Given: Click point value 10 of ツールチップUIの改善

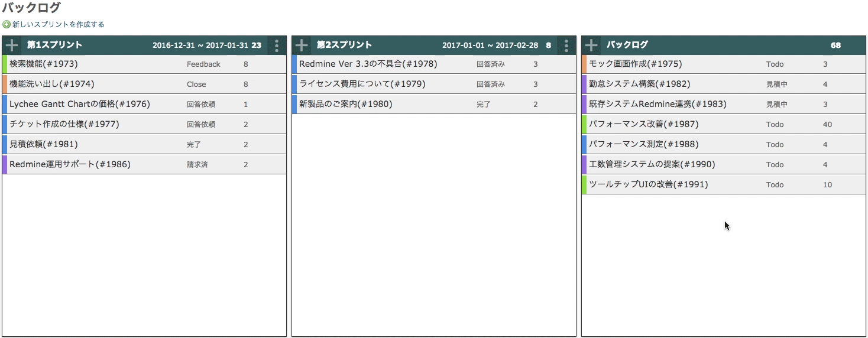Looking at the screenshot, I should tap(827, 185).
